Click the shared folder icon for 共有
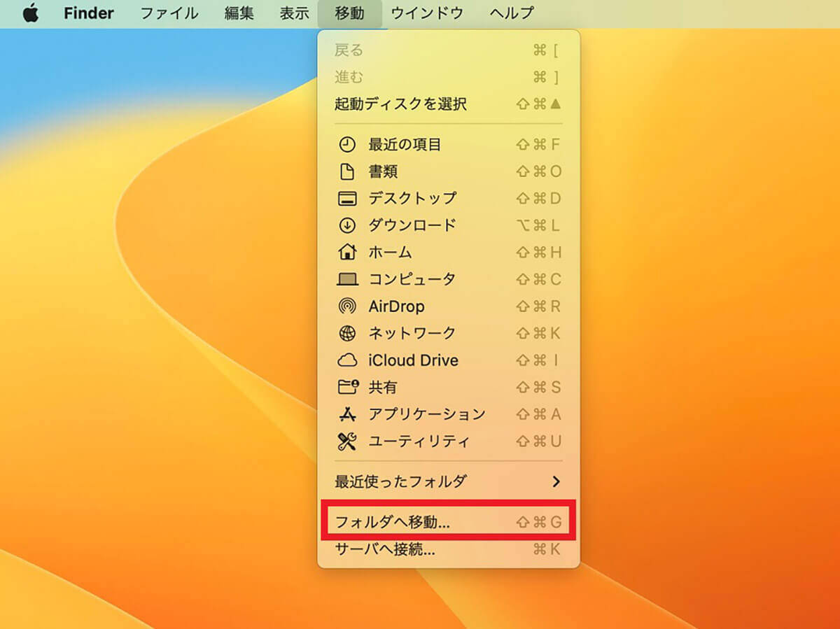The height and width of the screenshot is (629, 840). coord(347,386)
